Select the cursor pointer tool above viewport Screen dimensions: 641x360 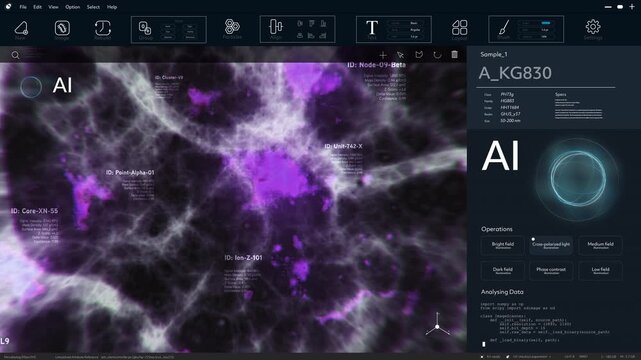tap(401, 55)
